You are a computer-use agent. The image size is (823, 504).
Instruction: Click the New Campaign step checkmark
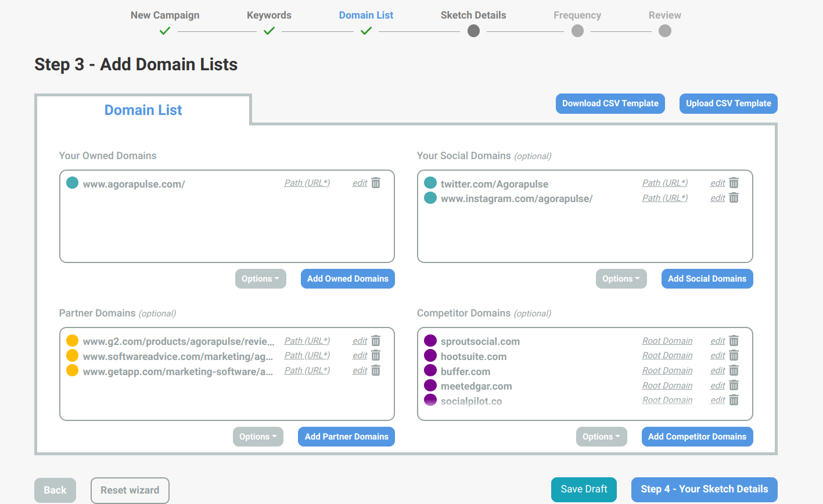[x=165, y=31]
